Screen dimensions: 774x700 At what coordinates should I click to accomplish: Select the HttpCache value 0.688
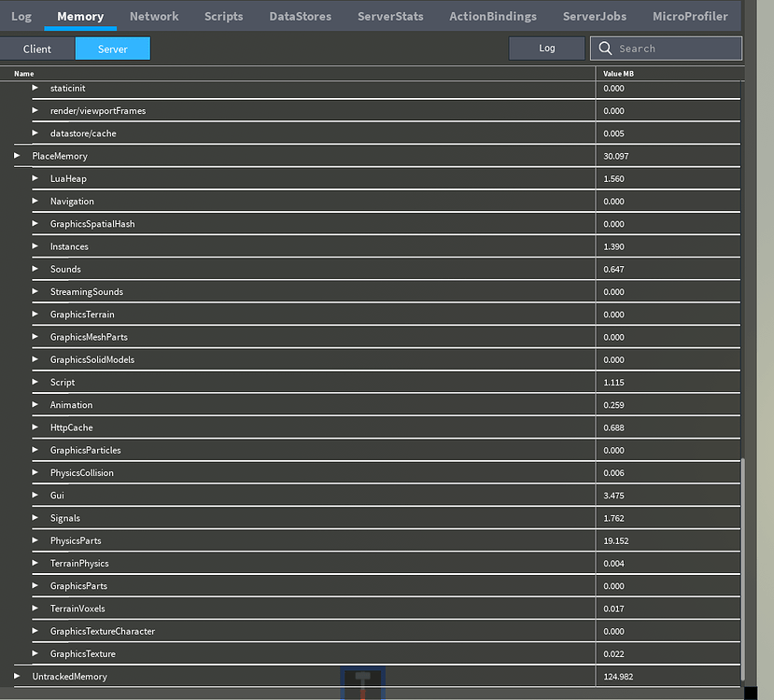pyautogui.click(x=613, y=427)
